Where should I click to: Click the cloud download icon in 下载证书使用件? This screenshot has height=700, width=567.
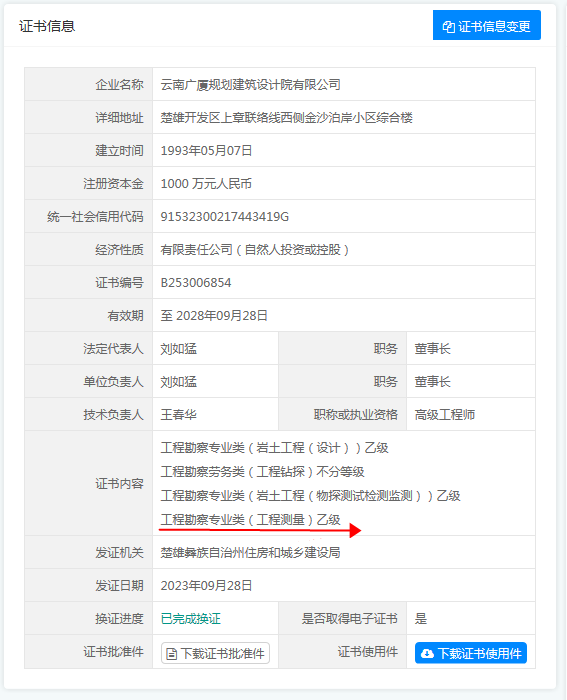click(x=427, y=654)
